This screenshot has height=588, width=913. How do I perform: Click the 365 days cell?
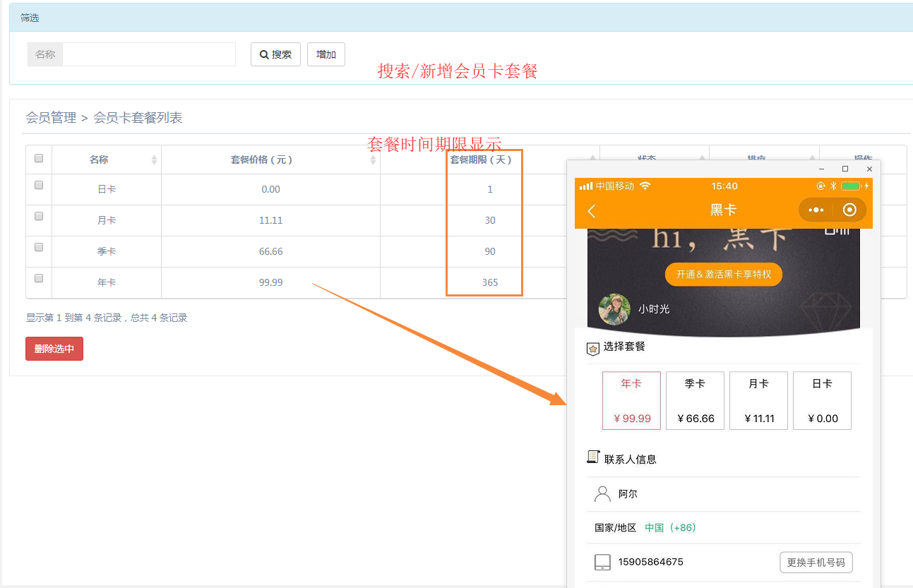490,282
